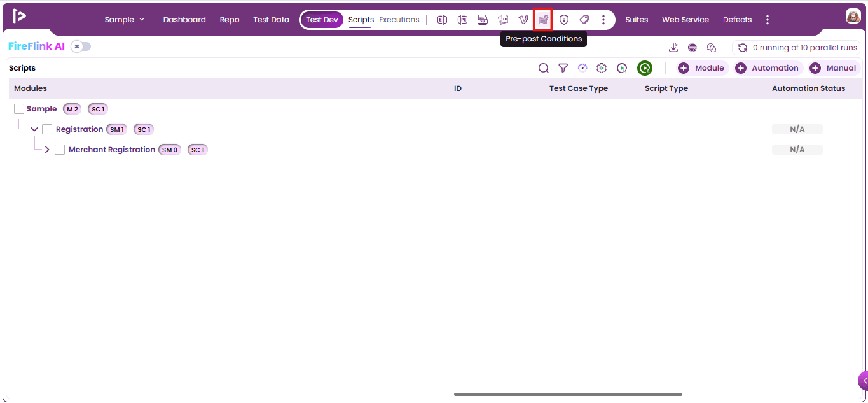Open the 'V' variables icon

click(x=523, y=20)
